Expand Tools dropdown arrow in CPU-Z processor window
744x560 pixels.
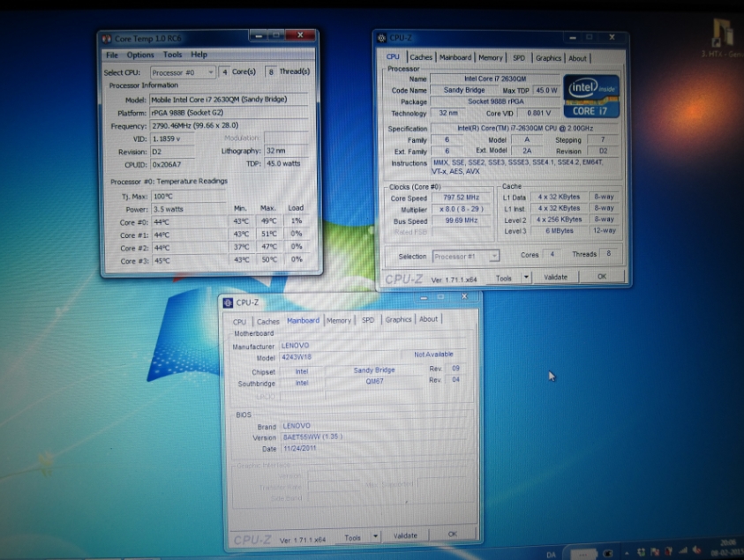point(526,278)
